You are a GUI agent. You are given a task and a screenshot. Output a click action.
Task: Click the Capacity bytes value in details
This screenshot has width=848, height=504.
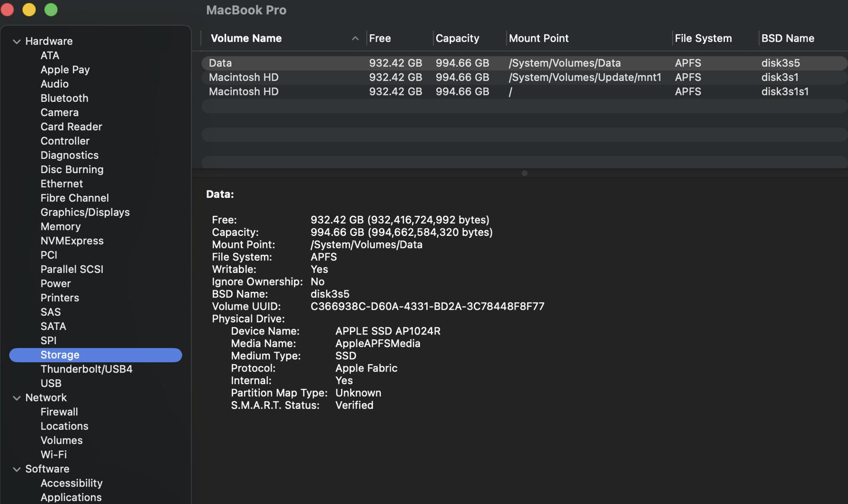[401, 232]
